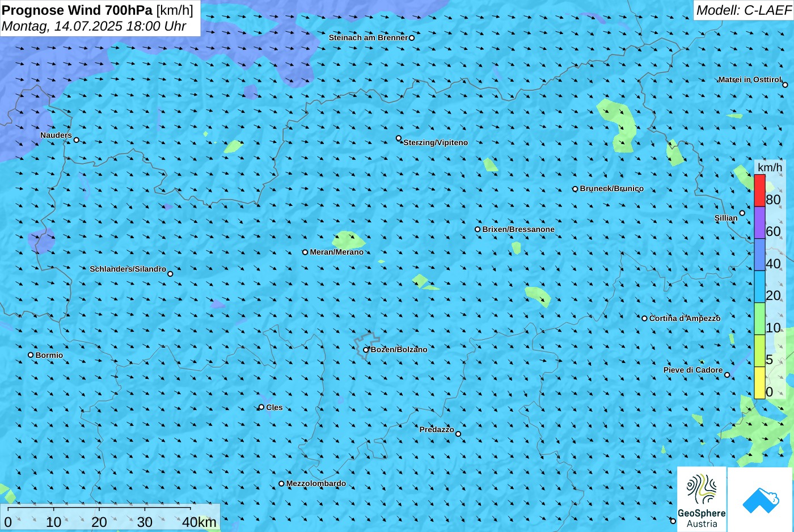Click the 'Bozen/Bolzano' label text
794x532 pixels.
[399, 349]
